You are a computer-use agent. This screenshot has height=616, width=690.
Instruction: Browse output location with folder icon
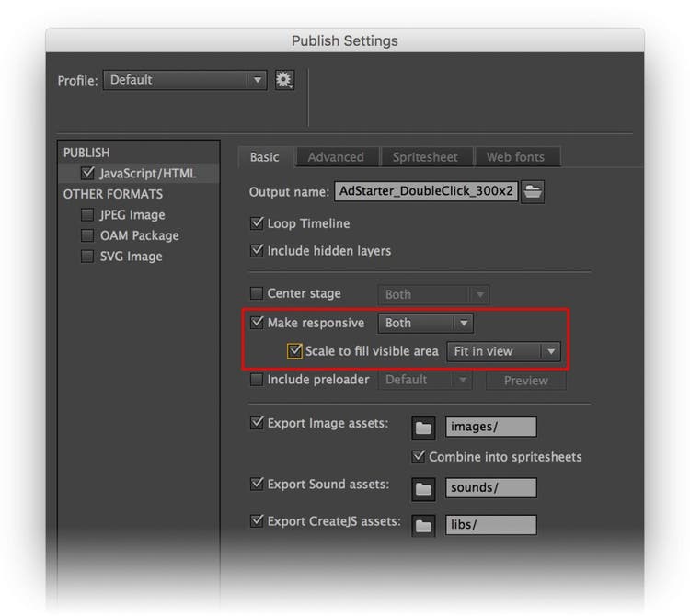[x=533, y=192]
